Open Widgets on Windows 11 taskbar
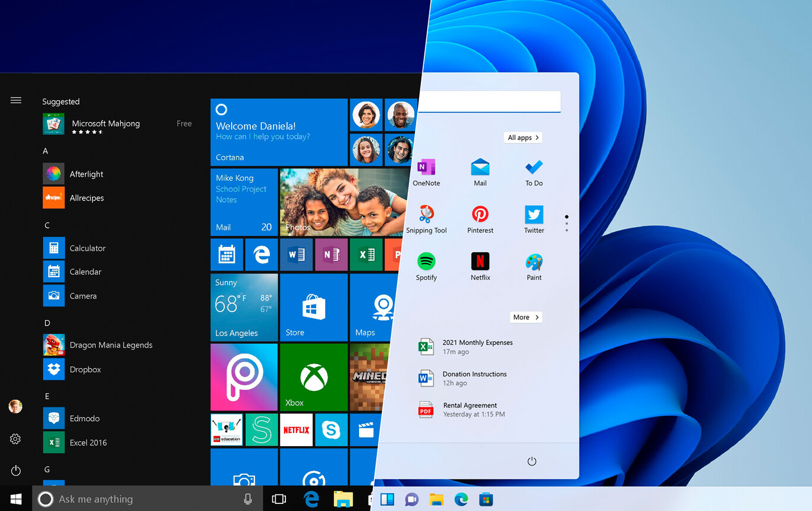This screenshot has height=511, width=812. click(387, 499)
